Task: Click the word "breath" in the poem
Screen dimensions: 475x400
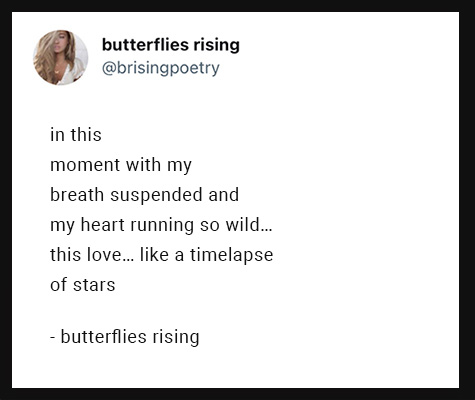Action: [77, 195]
